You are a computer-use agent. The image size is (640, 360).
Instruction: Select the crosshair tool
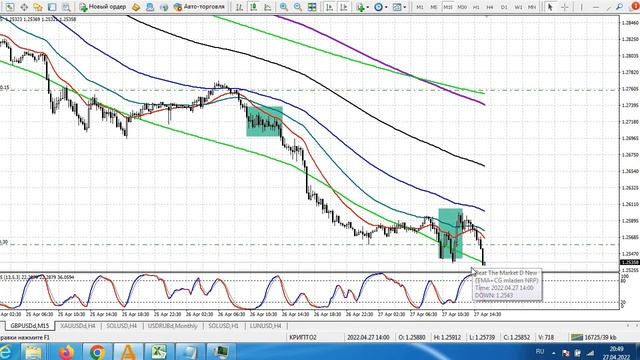(x=564, y=7)
